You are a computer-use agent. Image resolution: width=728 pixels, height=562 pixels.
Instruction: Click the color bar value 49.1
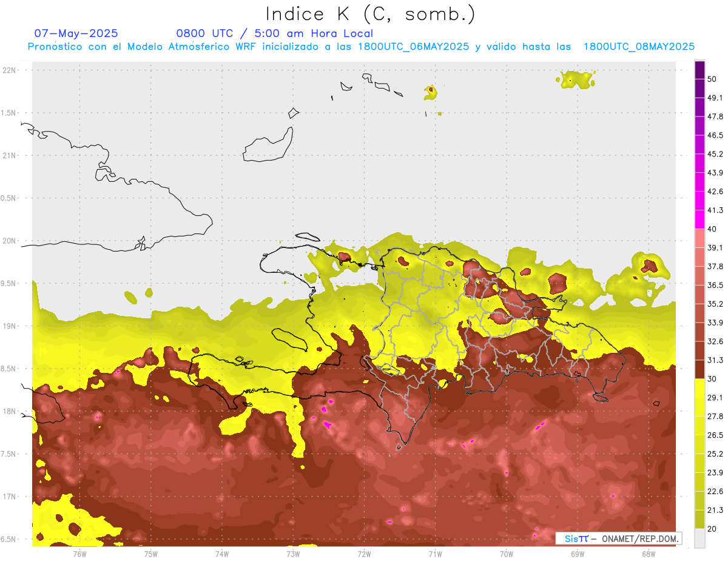(715, 98)
